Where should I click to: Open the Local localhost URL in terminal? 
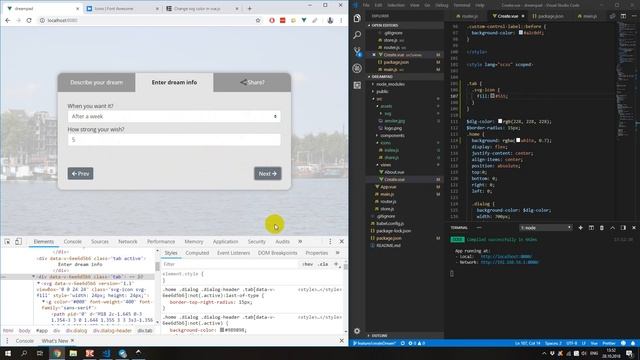click(506, 256)
